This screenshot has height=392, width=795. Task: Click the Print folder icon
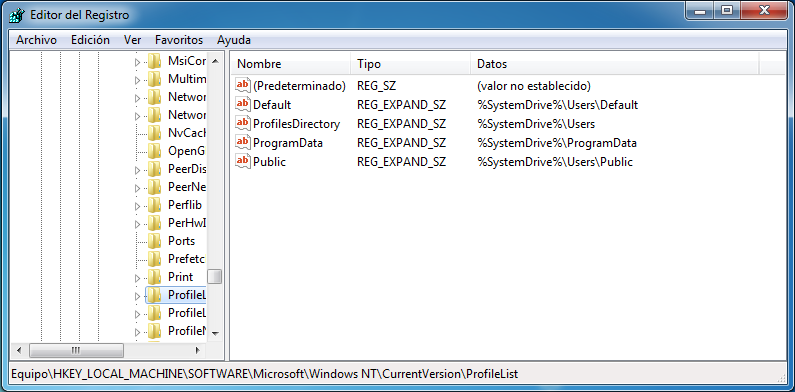click(x=155, y=277)
